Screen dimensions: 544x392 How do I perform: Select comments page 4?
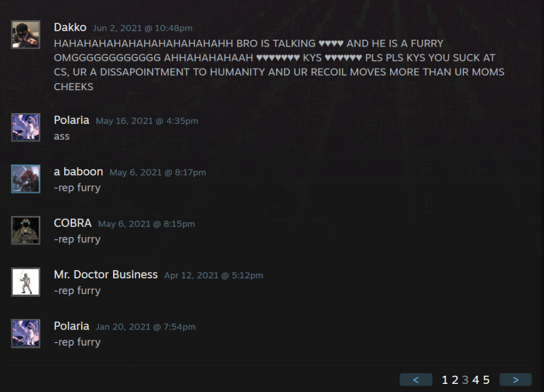point(475,380)
